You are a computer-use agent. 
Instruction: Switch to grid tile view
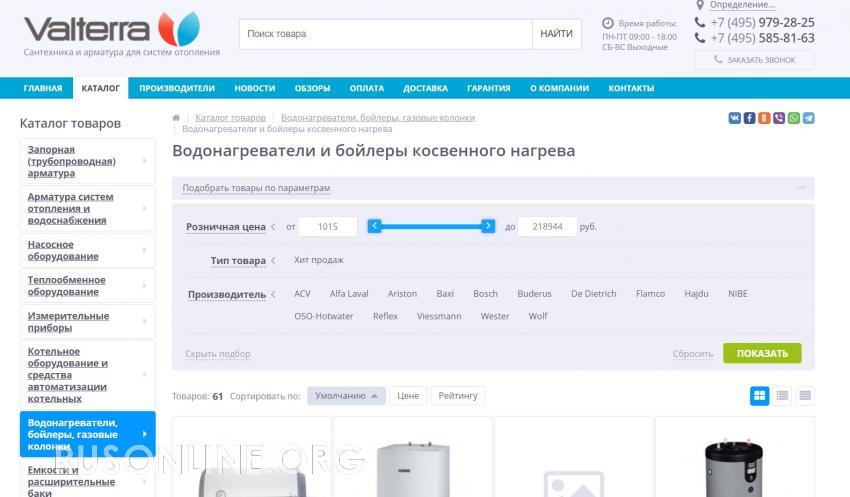[759, 396]
